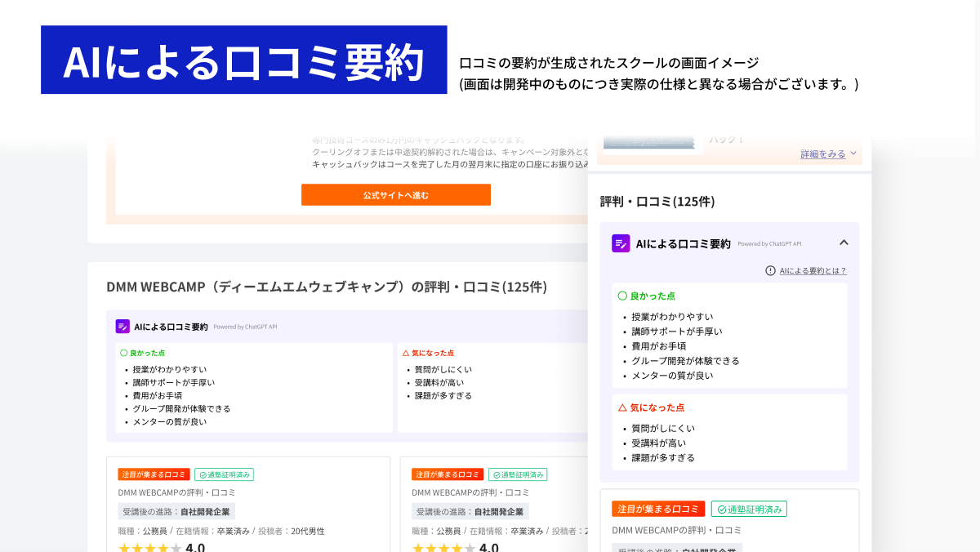Click Powered by ChatGPT API in desktop view
Viewport: 980px width, 552px height.
(x=245, y=327)
